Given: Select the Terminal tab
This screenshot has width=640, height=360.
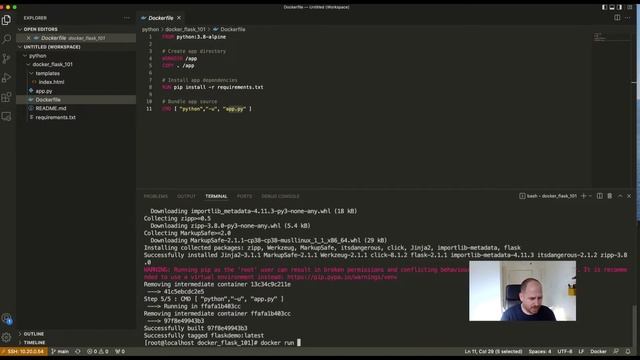Looking at the screenshot, I should 216,196.
